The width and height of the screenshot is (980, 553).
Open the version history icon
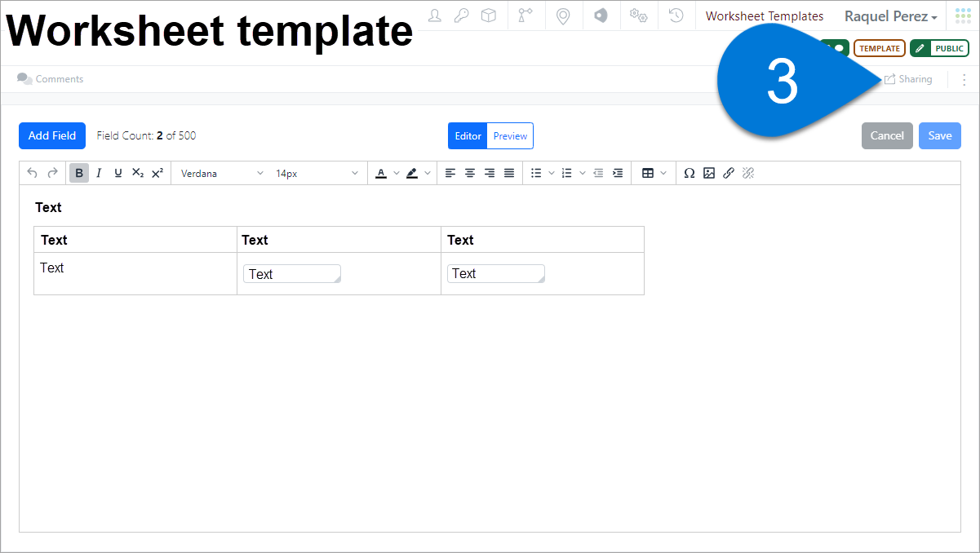tap(676, 15)
